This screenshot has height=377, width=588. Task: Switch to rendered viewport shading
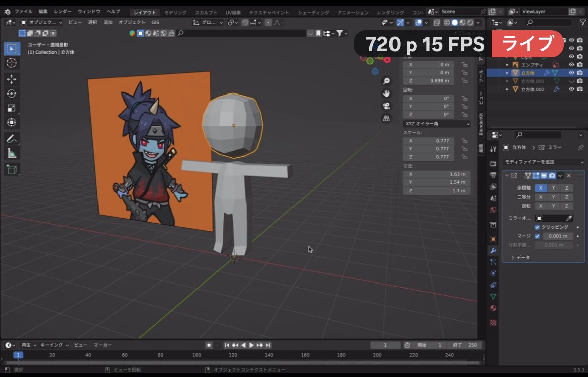470,23
